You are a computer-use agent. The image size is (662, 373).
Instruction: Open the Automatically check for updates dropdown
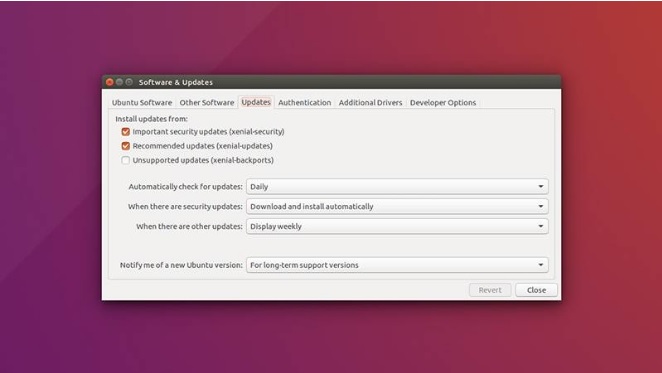[397, 187]
